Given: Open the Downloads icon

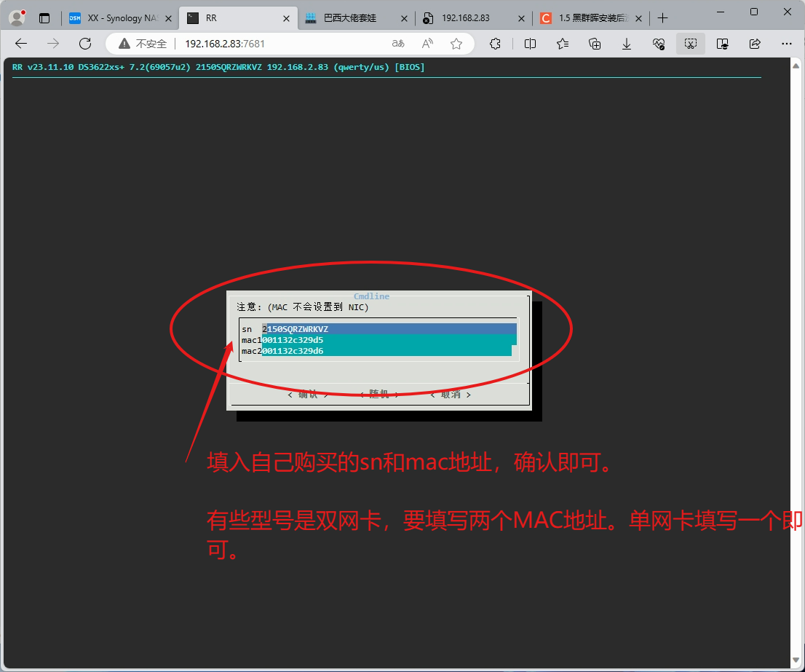Looking at the screenshot, I should pyautogui.click(x=627, y=44).
